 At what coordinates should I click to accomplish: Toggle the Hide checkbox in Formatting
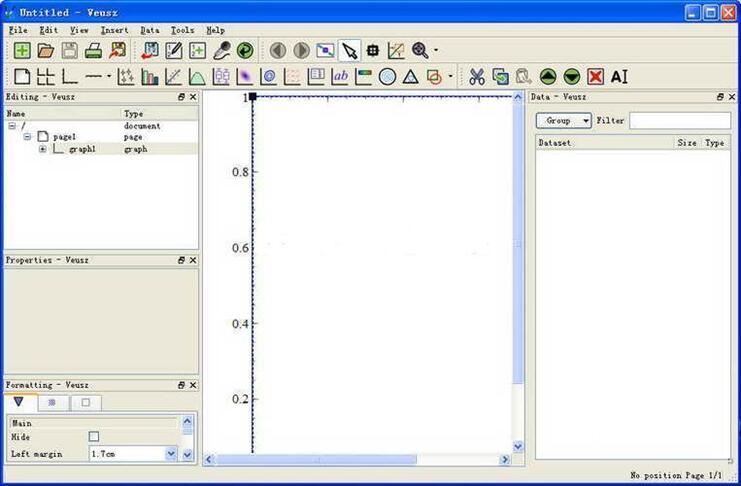pyautogui.click(x=94, y=436)
